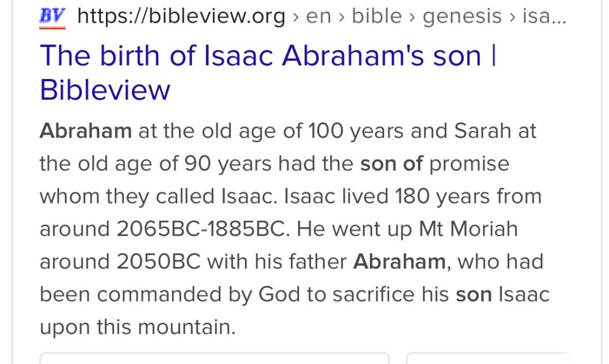Click the bold "son of" text

tap(391, 164)
